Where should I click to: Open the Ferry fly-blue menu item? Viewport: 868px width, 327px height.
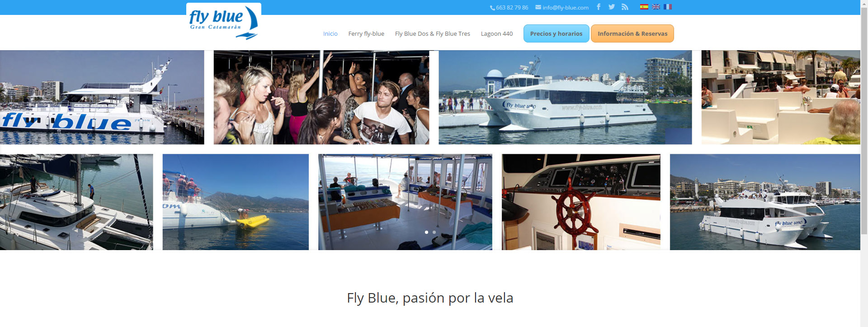pyautogui.click(x=366, y=33)
